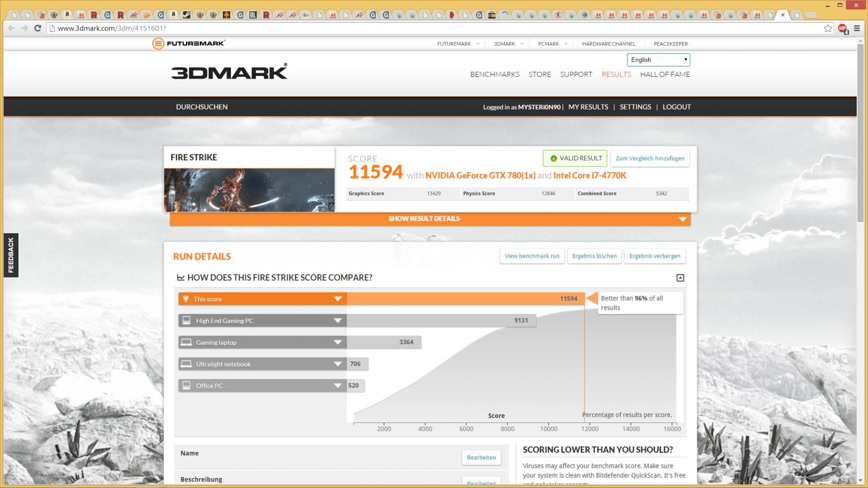Click the 3DMARK logo
The image size is (868, 488).
(x=229, y=72)
